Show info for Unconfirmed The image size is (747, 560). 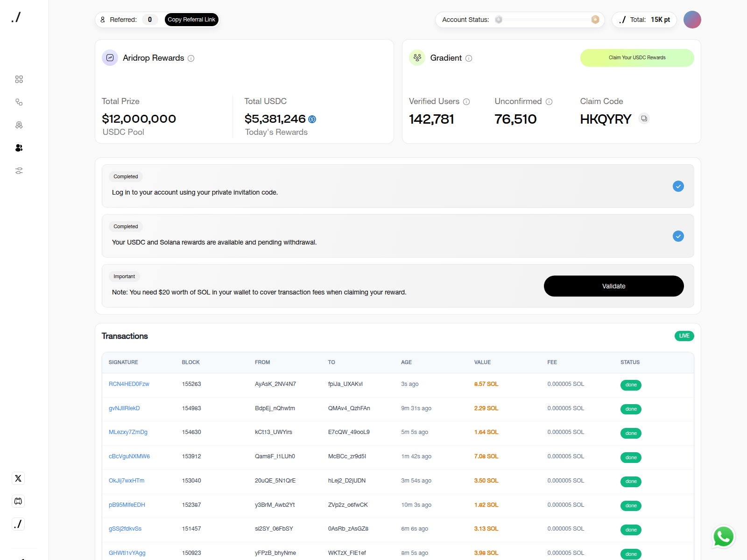(x=549, y=102)
